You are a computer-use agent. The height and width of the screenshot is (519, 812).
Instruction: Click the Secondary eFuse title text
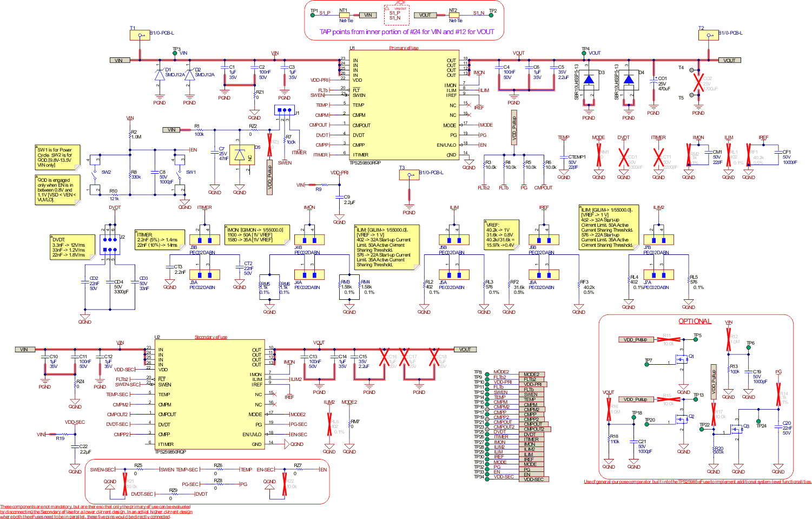[211, 337]
